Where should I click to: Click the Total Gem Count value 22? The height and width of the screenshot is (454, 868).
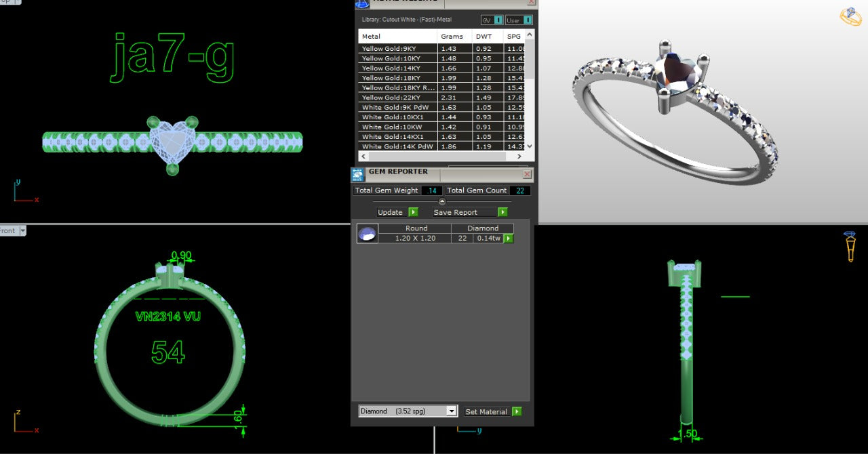(519, 190)
